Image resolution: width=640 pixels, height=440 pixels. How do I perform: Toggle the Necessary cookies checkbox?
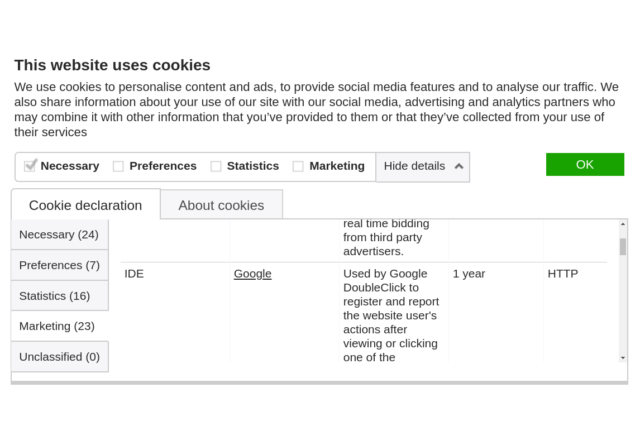coord(30,166)
